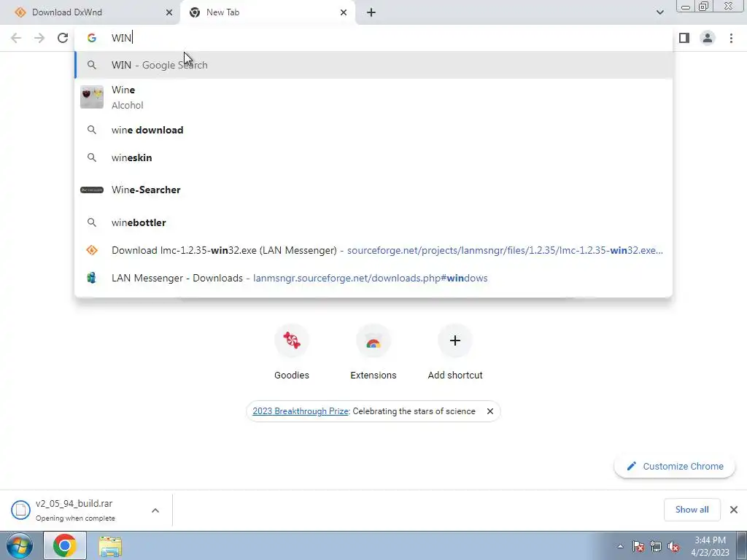
Task: Click the Wine thumbnail image
Action: [x=92, y=97]
